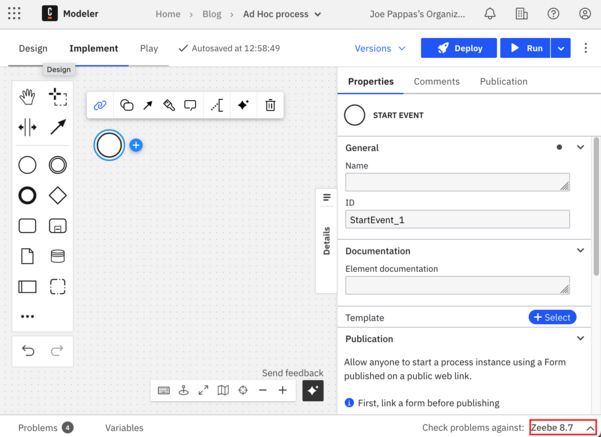Select the Data Store Reference element
The image size is (601, 437).
pos(58,256)
